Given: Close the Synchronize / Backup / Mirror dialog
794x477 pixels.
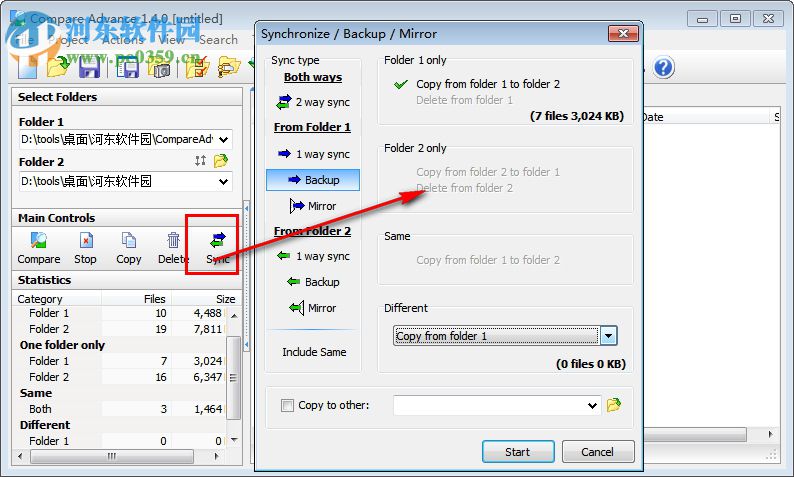Looking at the screenshot, I should (x=623, y=34).
